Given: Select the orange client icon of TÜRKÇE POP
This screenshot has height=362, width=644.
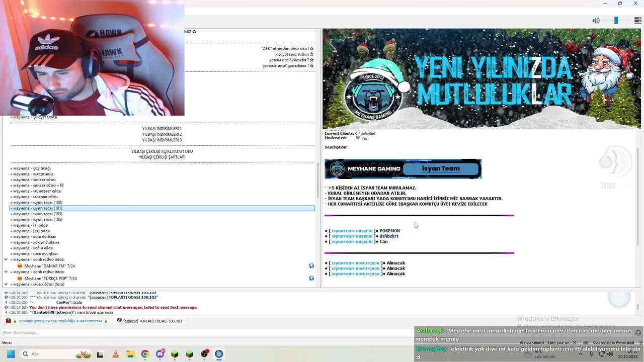Looking at the screenshot, I should pyautogui.click(x=20, y=278).
